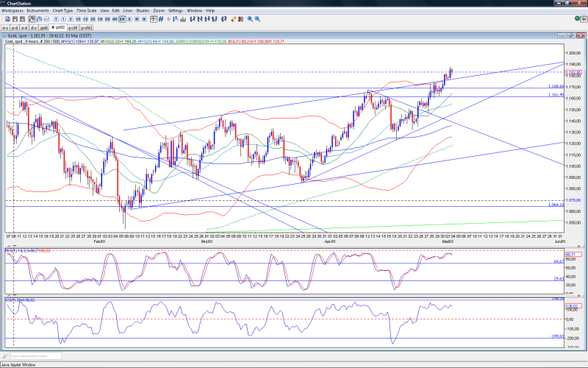This screenshot has width=588, height=368.
Task: Toggle the crosshair cursor tool
Action: point(154,19)
